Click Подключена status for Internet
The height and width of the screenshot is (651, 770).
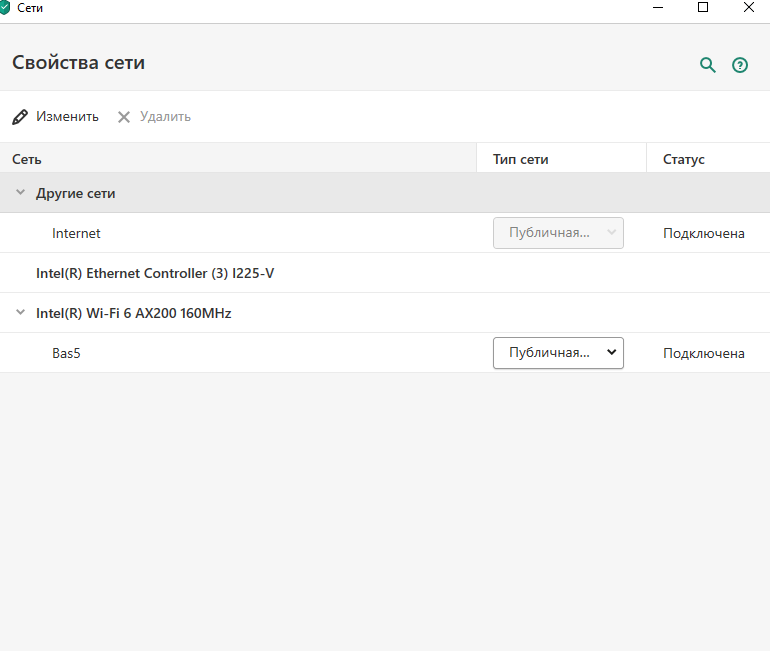(x=704, y=233)
